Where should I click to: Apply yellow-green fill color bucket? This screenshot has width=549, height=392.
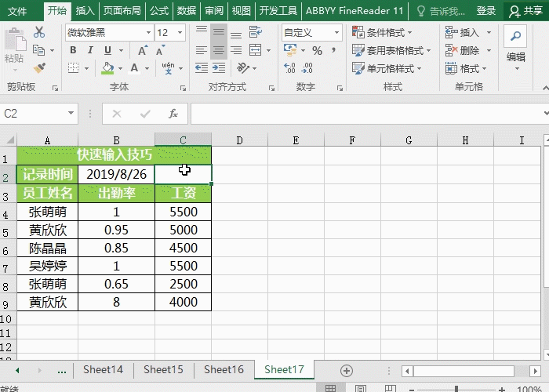pos(107,68)
